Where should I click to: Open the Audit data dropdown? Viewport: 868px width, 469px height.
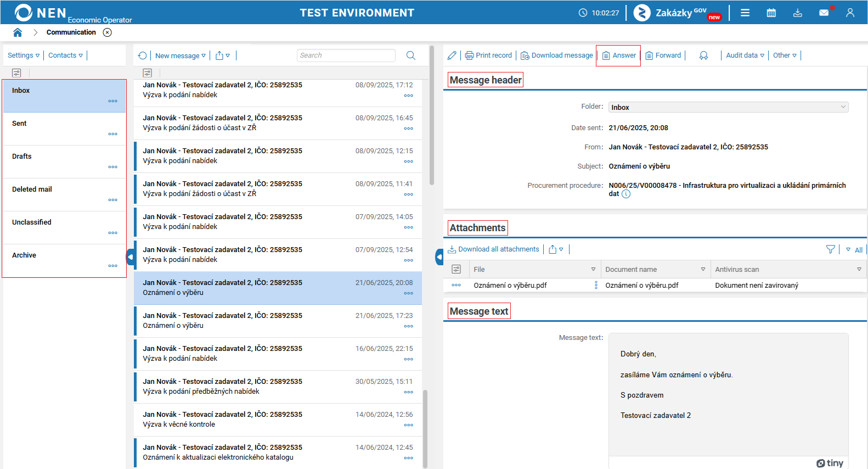tap(745, 55)
